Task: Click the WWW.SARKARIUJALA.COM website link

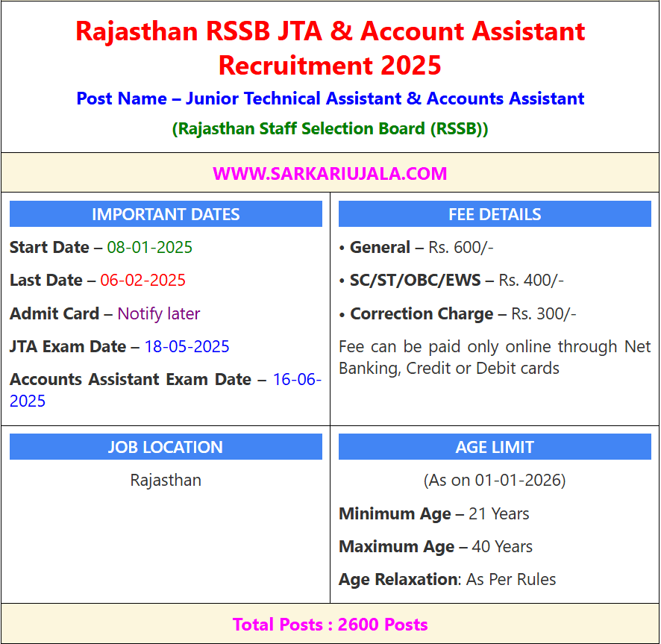Action: pyautogui.click(x=330, y=174)
